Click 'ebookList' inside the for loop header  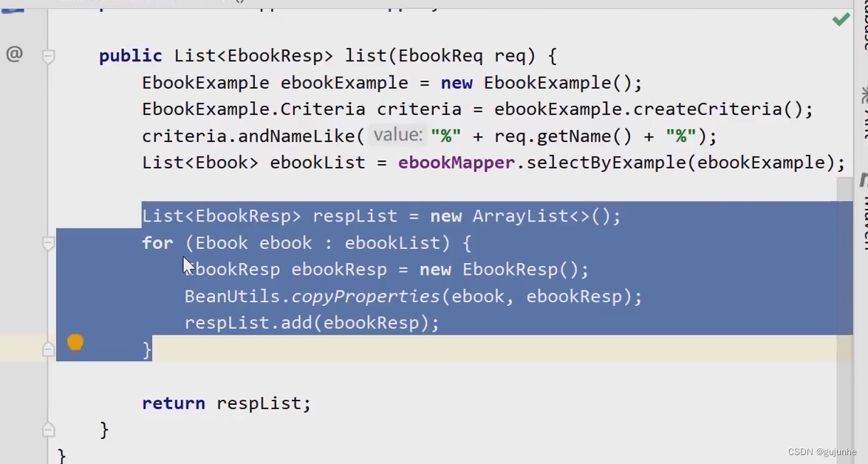point(392,242)
